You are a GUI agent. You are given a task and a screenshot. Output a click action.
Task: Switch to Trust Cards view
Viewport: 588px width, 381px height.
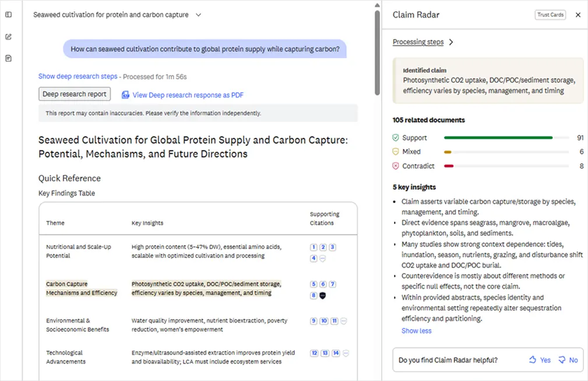tap(550, 15)
